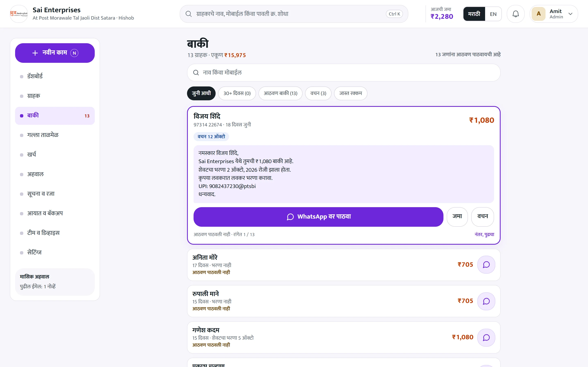Switch language to EN
Screen dimensions: 588x367
493,14
